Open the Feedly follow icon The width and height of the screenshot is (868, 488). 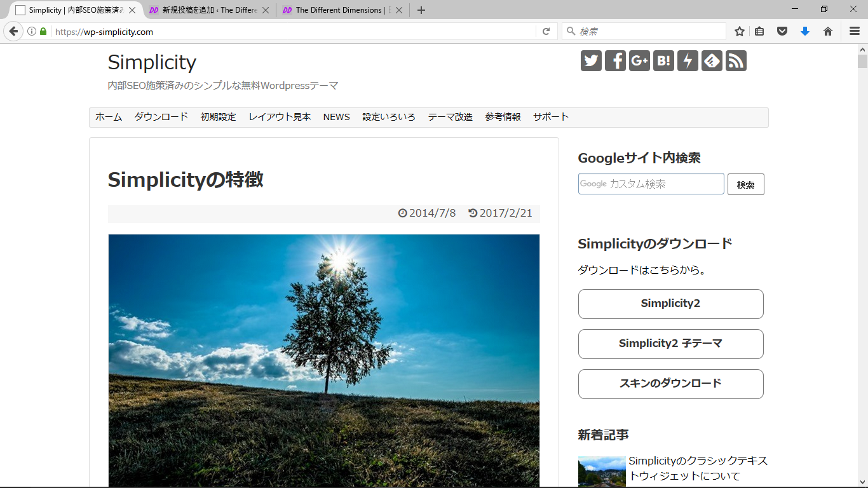[x=712, y=61]
